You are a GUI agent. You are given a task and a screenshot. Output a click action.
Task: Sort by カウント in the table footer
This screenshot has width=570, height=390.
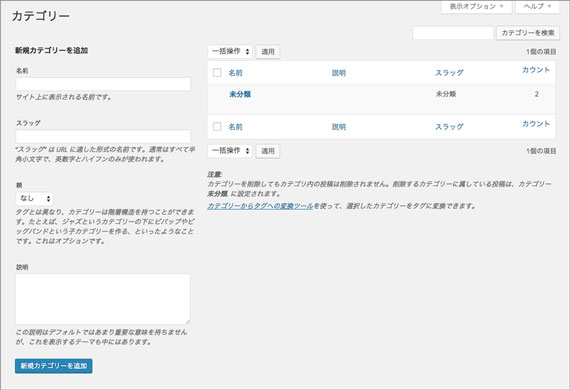(536, 124)
